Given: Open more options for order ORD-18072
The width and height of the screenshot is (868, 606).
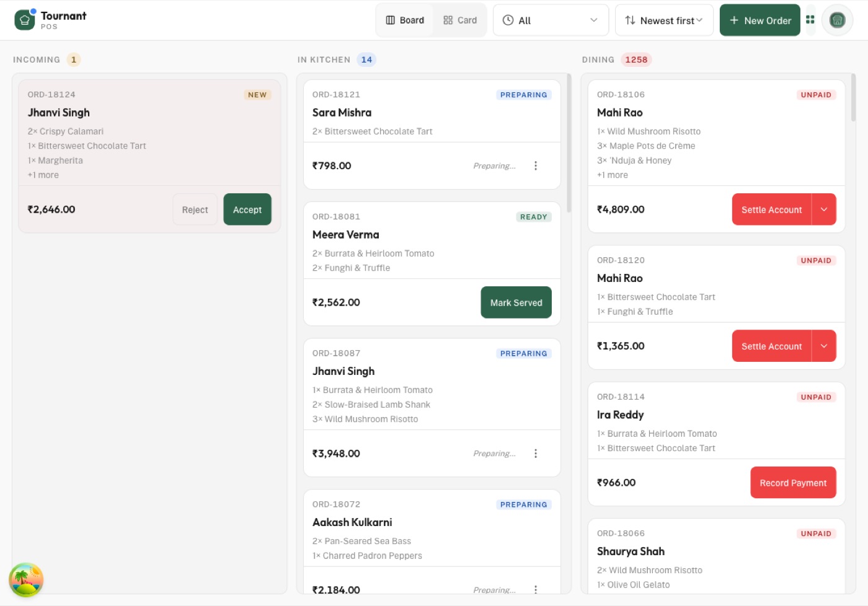Looking at the screenshot, I should pos(536,589).
